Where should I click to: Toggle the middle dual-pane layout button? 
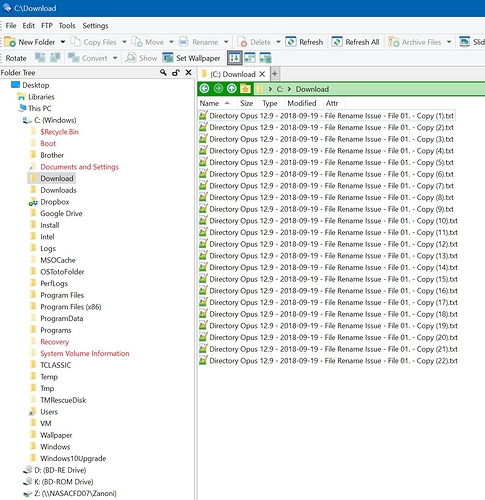tap(250, 58)
